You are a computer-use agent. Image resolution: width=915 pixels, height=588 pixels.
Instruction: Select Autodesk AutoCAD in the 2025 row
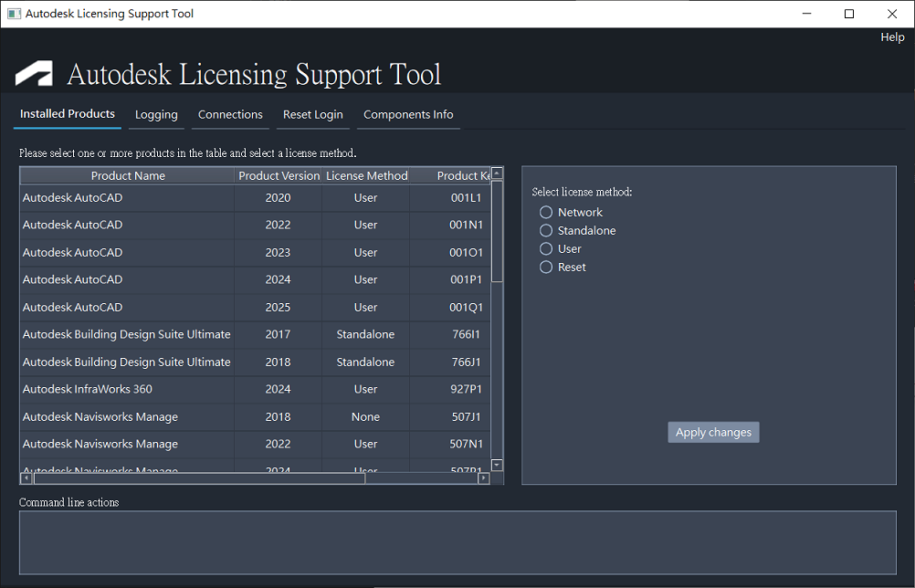[x=72, y=308]
